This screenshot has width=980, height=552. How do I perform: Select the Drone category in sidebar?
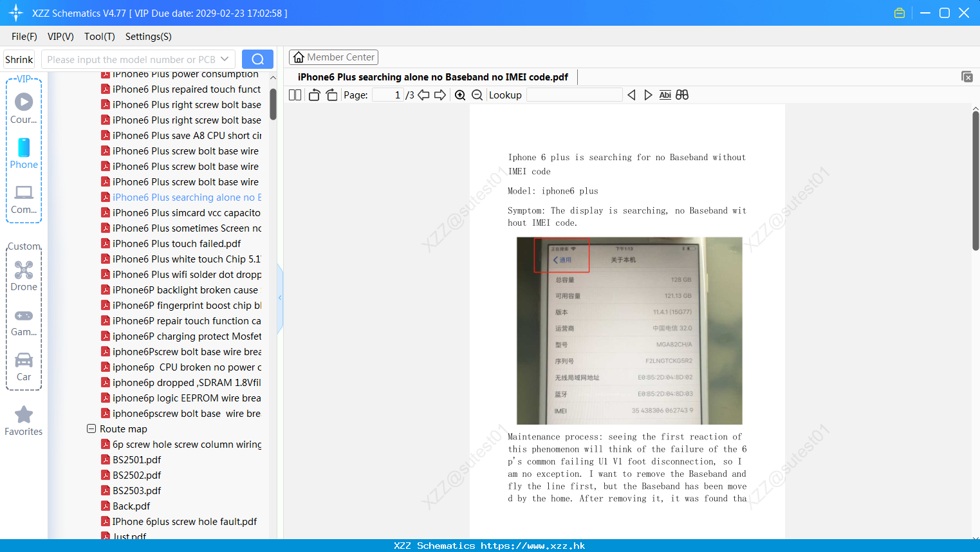tap(24, 276)
